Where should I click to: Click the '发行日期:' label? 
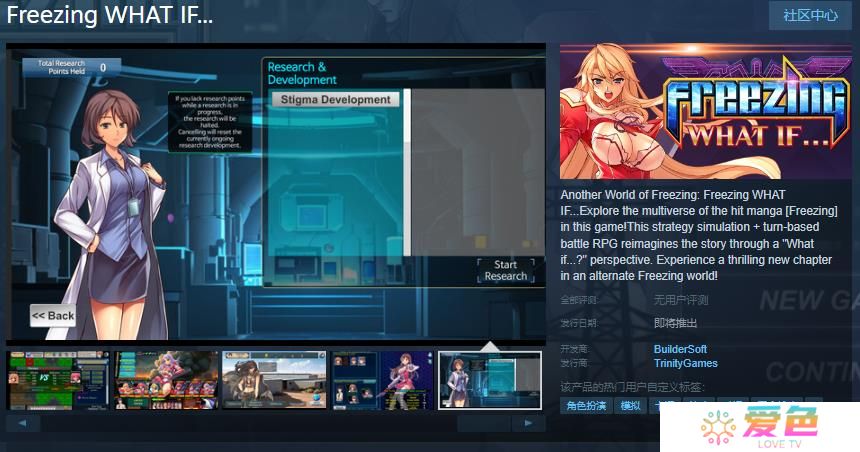coord(579,323)
